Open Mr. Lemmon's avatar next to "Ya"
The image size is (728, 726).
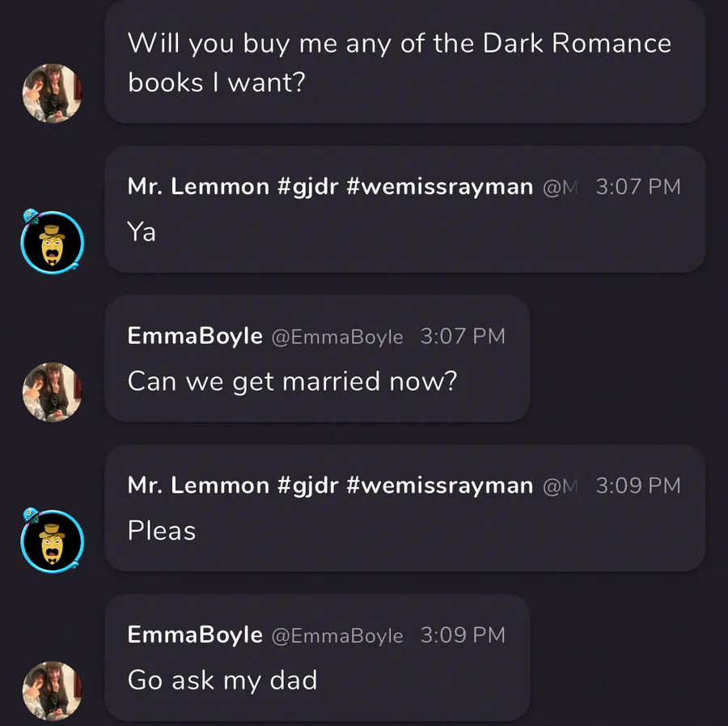click(52, 243)
